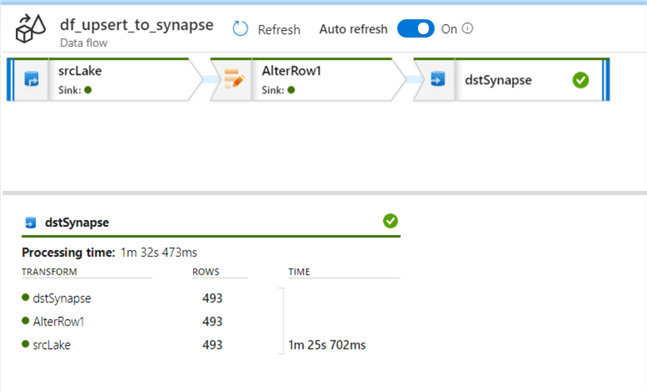Click the circular Refresh icon
Viewport: 647px width, 392px height.
click(240, 29)
